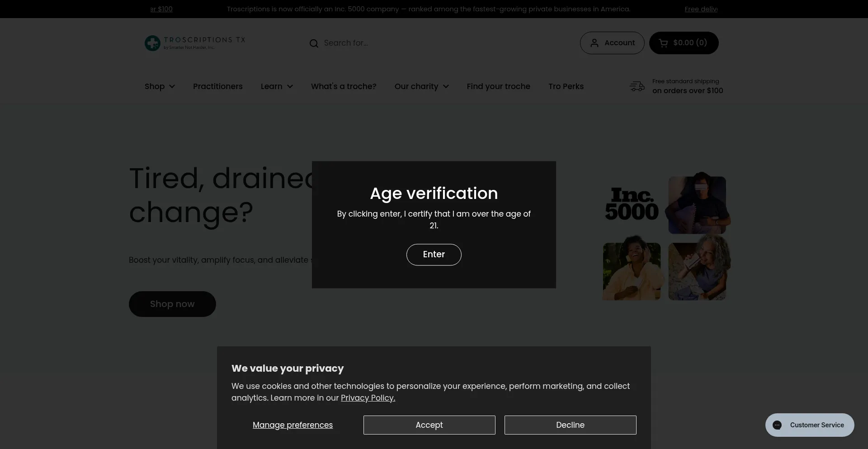The width and height of the screenshot is (868, 449).
Task: Open the Manage preferences link
Action: pyautogui.click(x=292, y=425)
